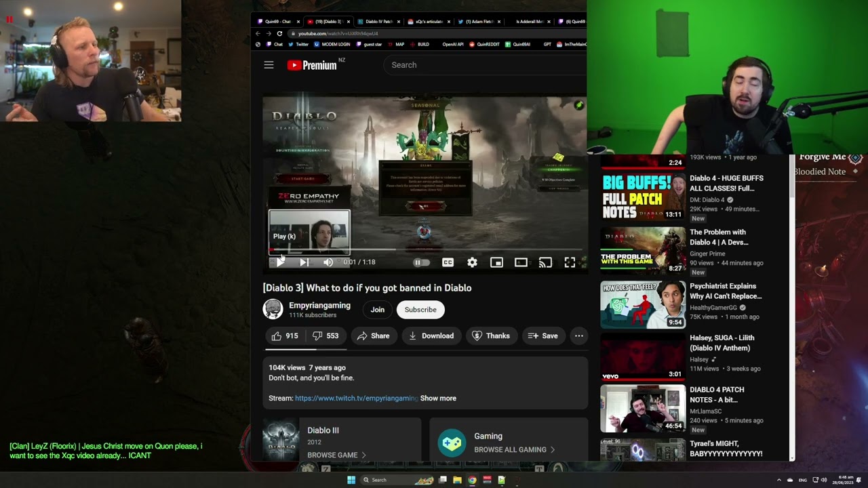Open the Twitter bookmark
The image size is (868, 488).
point(298,45)
